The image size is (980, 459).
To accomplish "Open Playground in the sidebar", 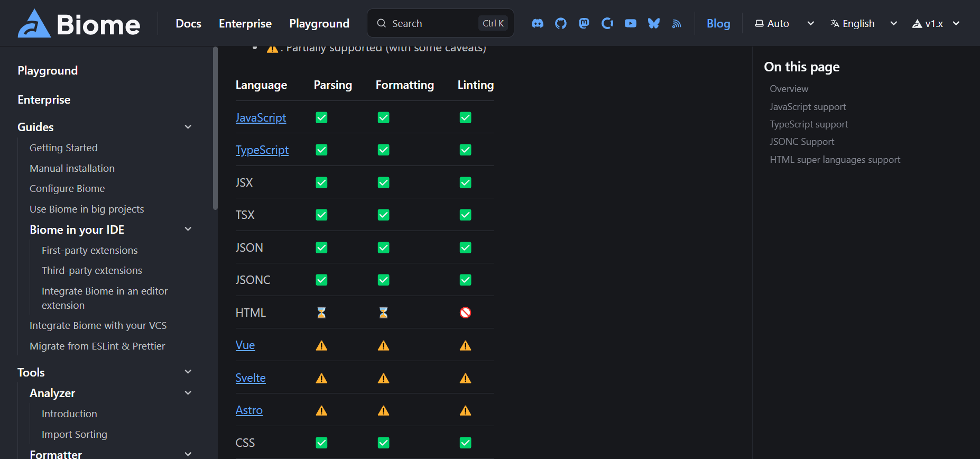I will [48, 70].
